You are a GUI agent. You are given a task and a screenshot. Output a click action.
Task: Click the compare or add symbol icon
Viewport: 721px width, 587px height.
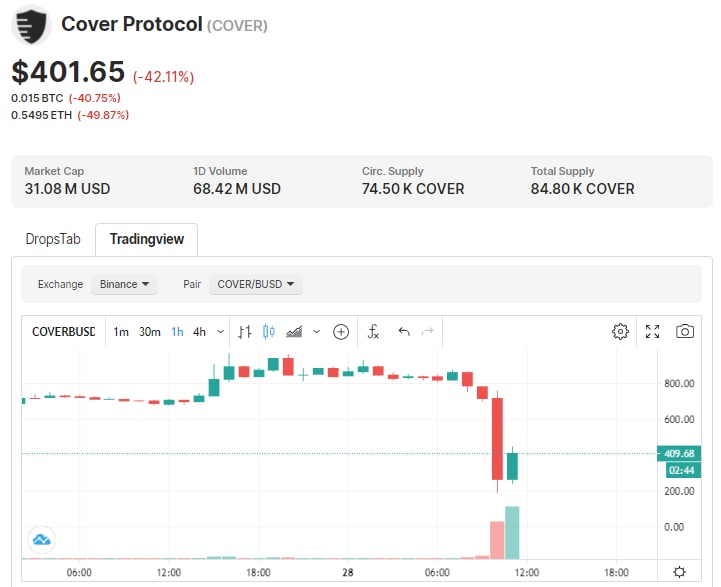(341, 331)
